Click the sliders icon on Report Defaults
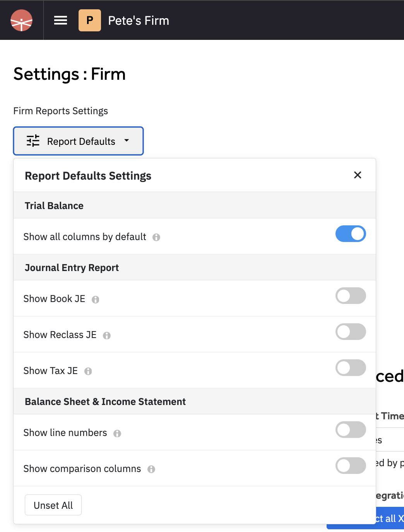This screenshot has height=532, width=404. (x=33, y=141)
